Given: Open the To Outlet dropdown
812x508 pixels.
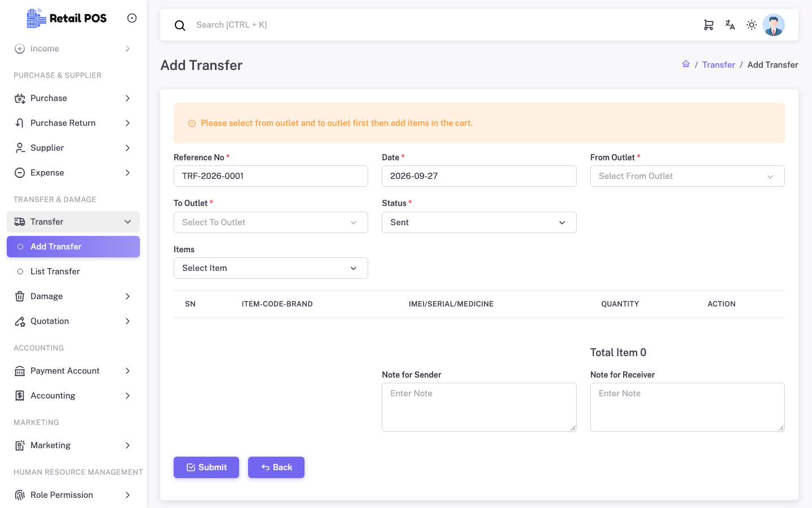Looking at the screenshot, I should (x=271, y=222).
